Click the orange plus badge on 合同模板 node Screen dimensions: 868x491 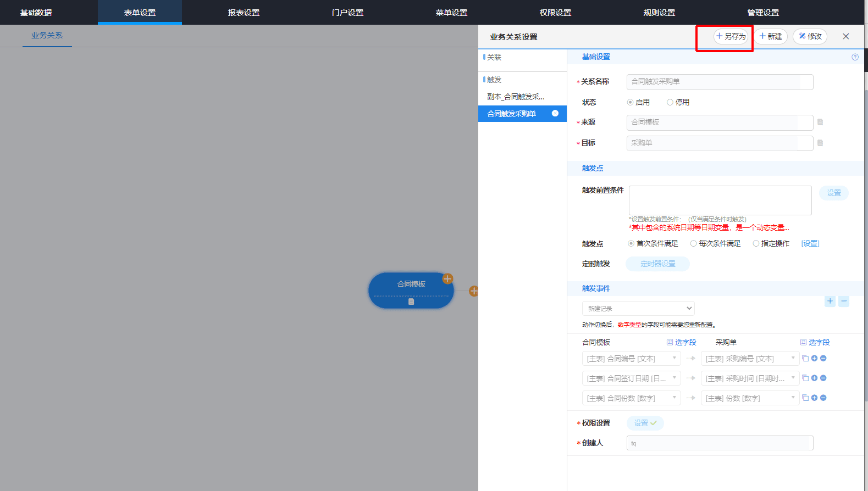(x=447, y=278)
